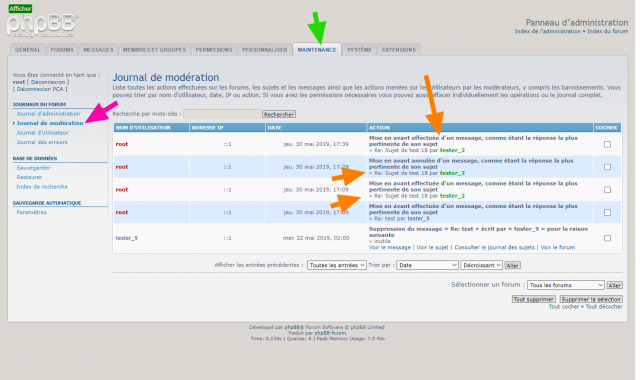Viewport: 640px width, 380px height.
Task: Open Journal des erreurs in sidebar
Action: pos(42,142)
